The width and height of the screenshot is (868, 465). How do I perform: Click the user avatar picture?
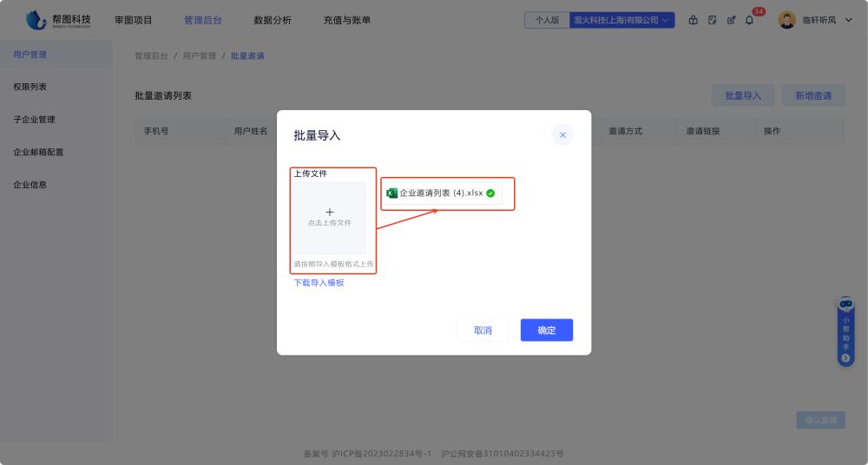tap(786, 20)
